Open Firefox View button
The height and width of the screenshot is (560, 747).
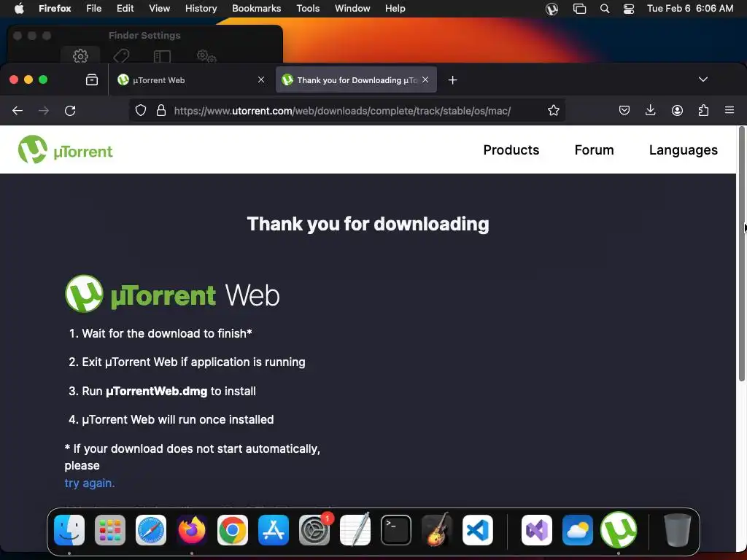click(92, 79)
